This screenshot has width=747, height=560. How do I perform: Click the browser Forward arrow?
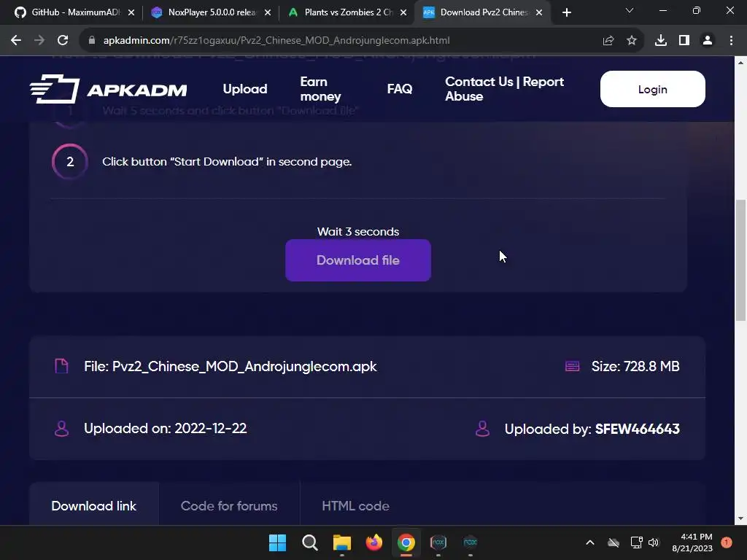tap(39, 41)
